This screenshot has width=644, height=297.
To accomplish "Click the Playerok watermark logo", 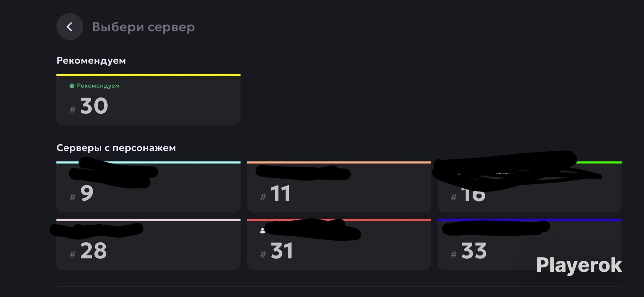I will pos(579,265).
